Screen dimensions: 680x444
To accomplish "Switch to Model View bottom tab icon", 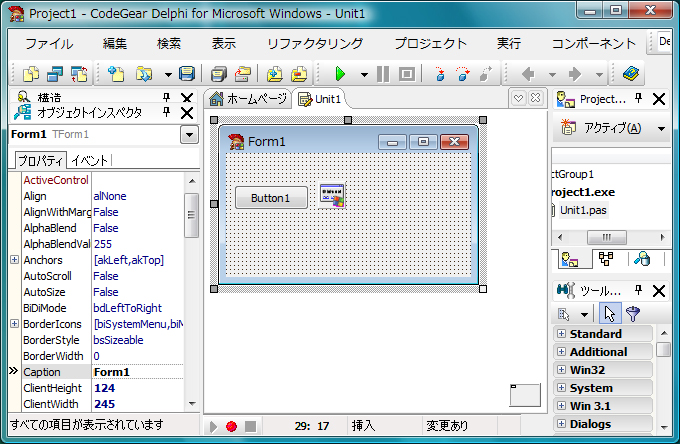I will [x=606, y=259].
